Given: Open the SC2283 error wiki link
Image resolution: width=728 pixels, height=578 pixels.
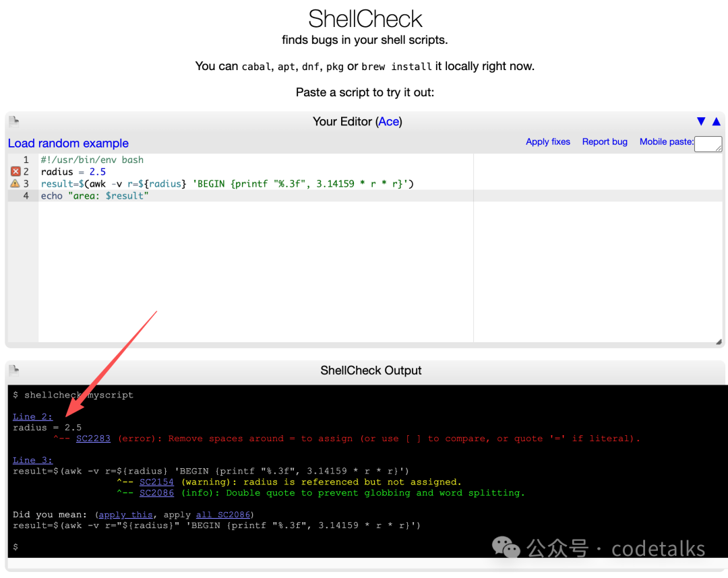Looking at the screenshot, I should pos(93,439).
